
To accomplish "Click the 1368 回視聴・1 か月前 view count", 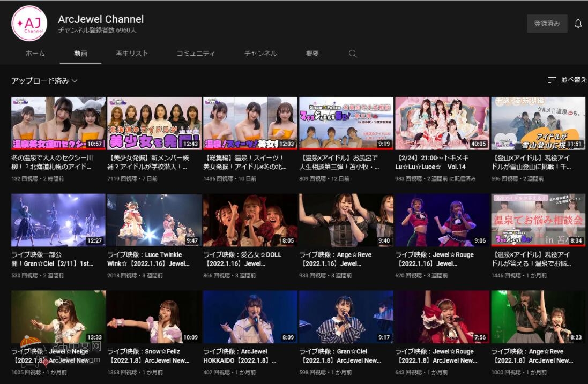I will (x=135, y=372).
